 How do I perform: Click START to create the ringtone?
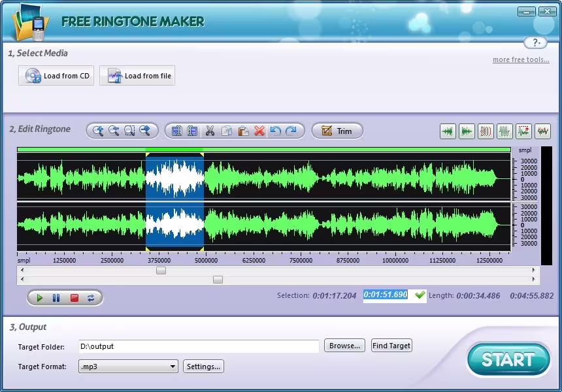pos(508,359)
